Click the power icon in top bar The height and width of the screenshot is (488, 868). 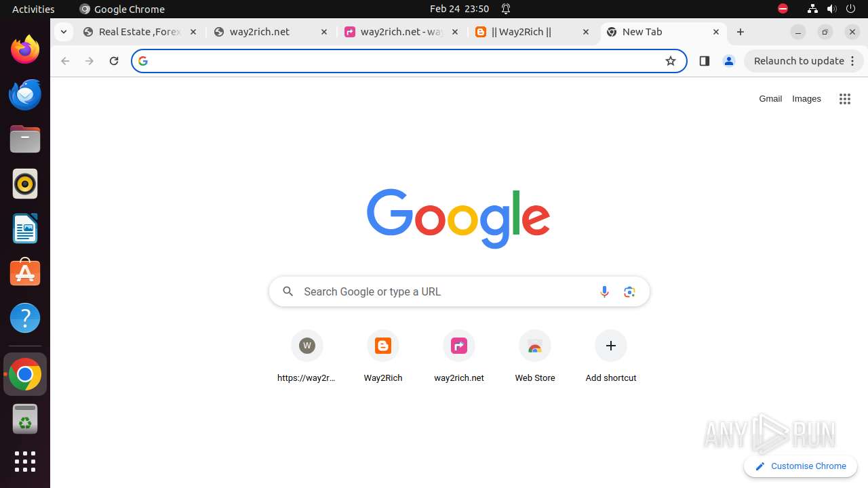click(851, 9)
